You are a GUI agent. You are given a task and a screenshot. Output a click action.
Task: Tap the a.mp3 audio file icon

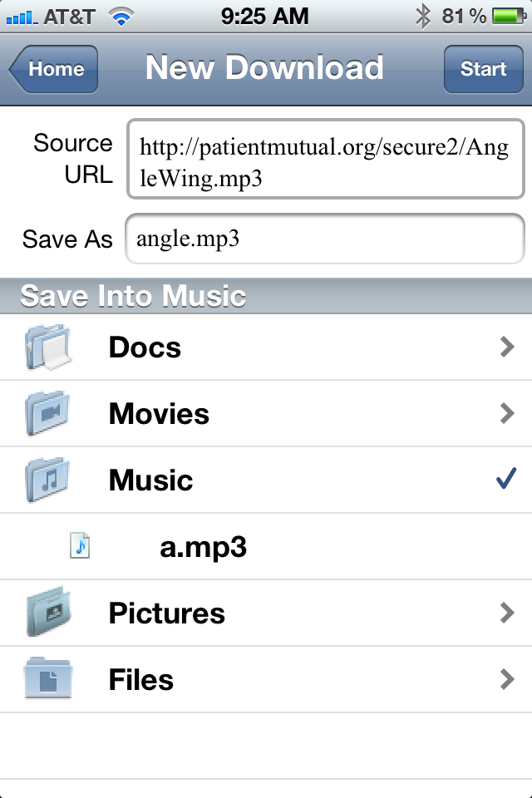coord(80,547)
